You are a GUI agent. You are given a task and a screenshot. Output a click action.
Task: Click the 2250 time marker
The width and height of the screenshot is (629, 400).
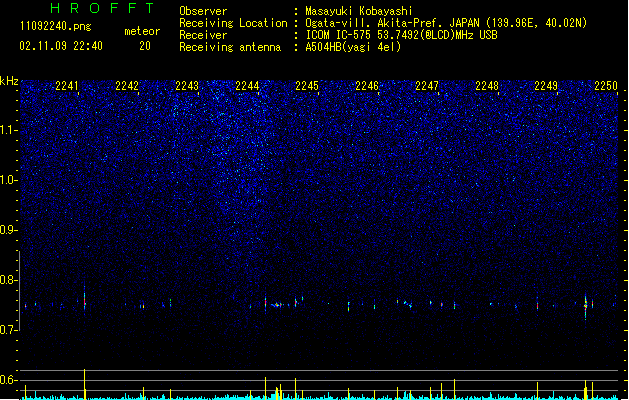606,86
